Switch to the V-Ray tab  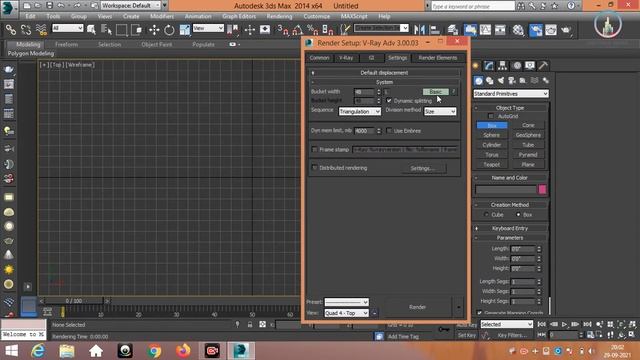pyautogui.click(x=346, y=58)
